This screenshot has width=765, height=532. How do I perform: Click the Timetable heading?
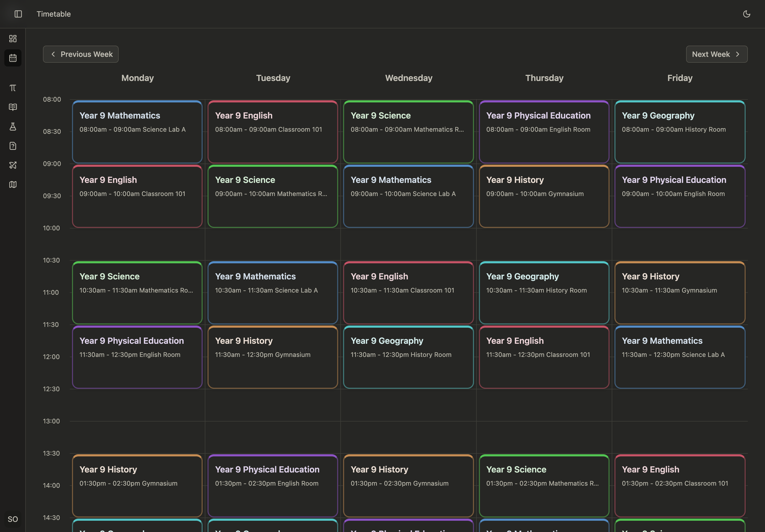tap(53, 14)
